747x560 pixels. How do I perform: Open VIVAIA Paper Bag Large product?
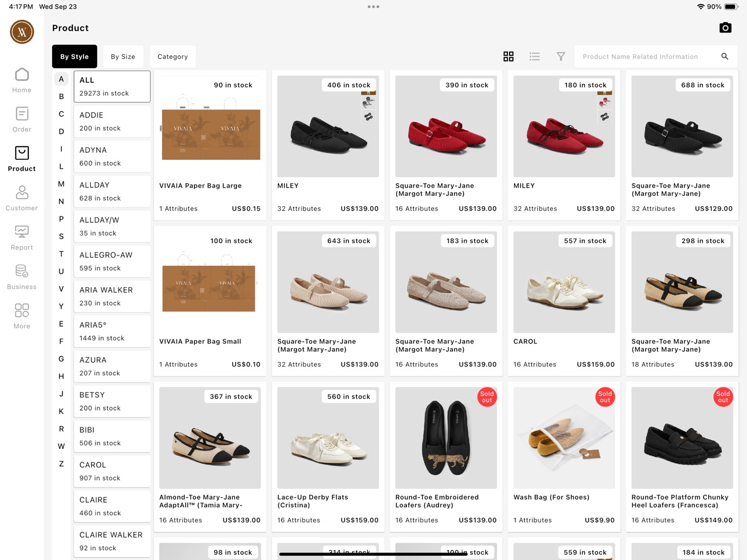(210, 145)
